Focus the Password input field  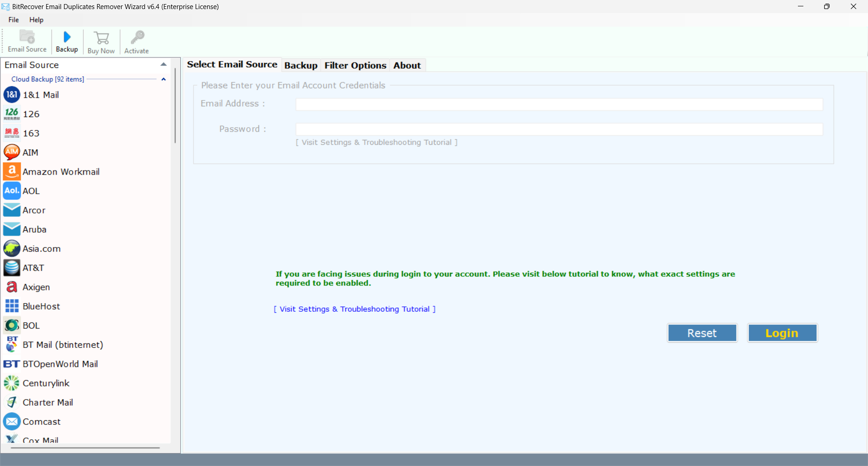point(559,129)
